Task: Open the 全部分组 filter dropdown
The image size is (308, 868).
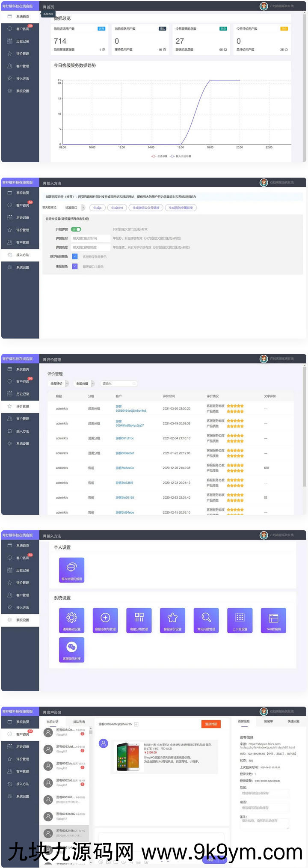Action: click(x=85, y=383)
